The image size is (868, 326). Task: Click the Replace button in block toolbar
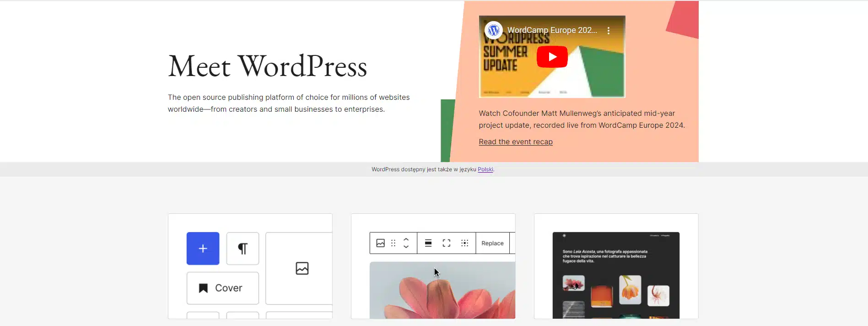pyautogui.click(x=492, y=243)
